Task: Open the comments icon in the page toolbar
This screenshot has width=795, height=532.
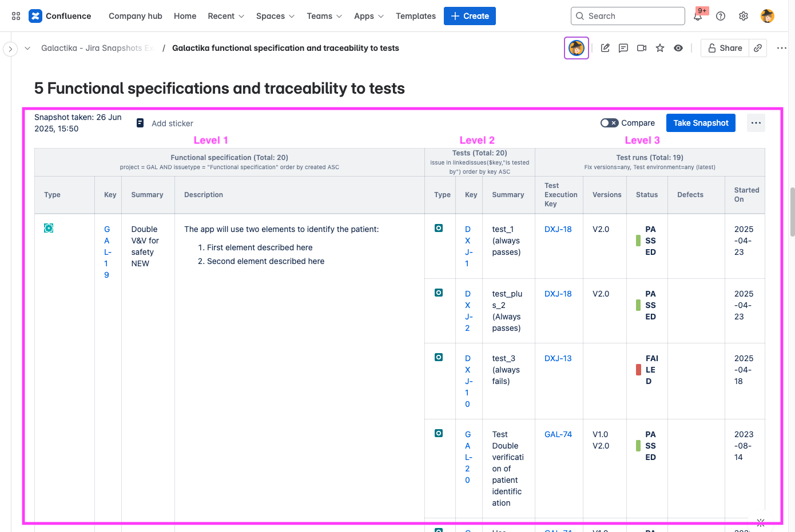Action: pyautogui.click(x=623, y=48)
